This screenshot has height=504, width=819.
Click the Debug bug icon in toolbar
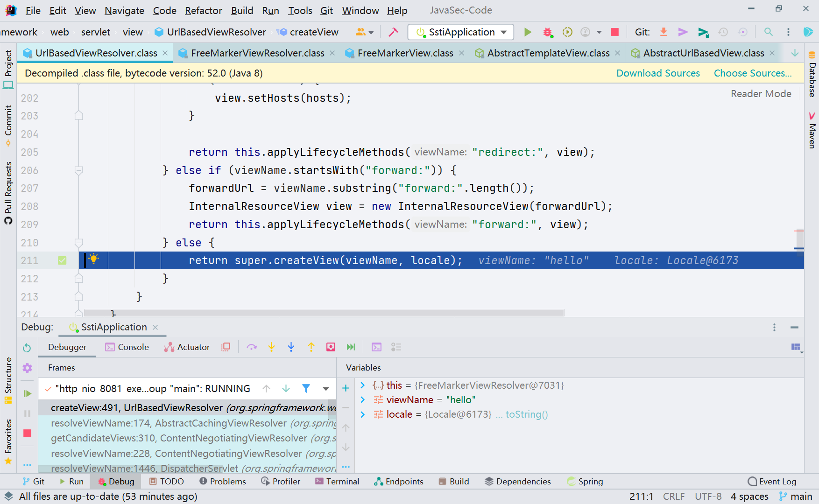(x=547, y=32)
